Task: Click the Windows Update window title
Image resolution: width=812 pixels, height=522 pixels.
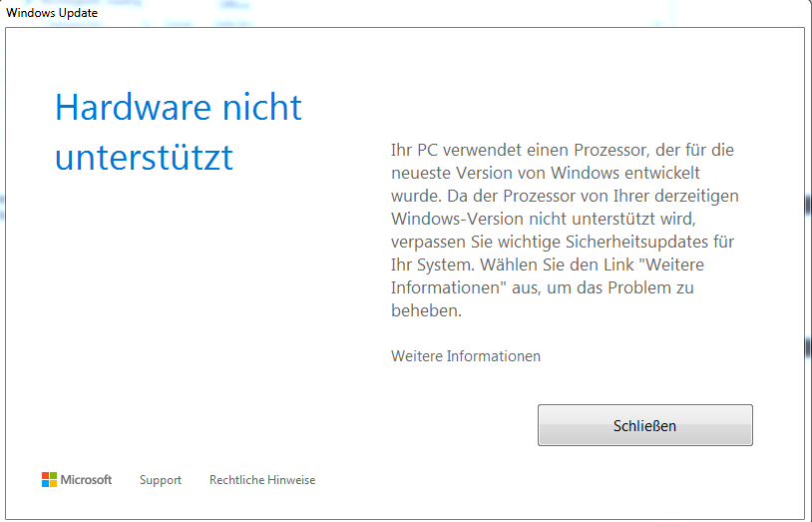Action: coord(52,13)
